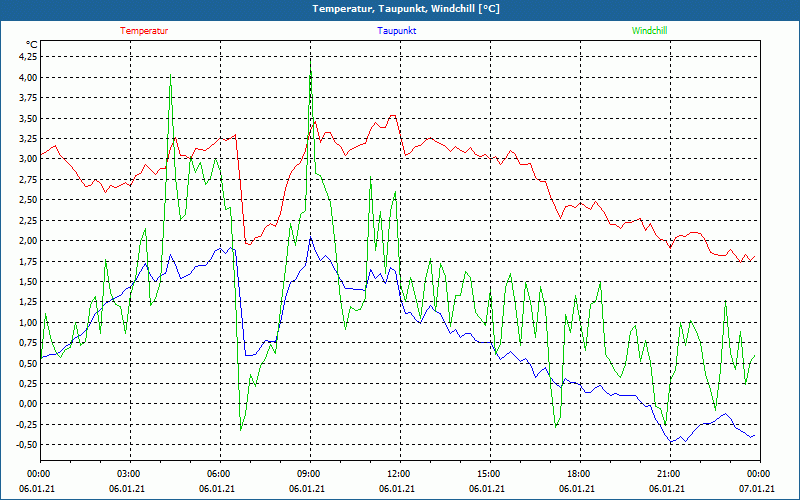Viewport: 800px width, 500px height.
Task: Toggle the green Windchill legend label
Action: click(x=649, y=31)
